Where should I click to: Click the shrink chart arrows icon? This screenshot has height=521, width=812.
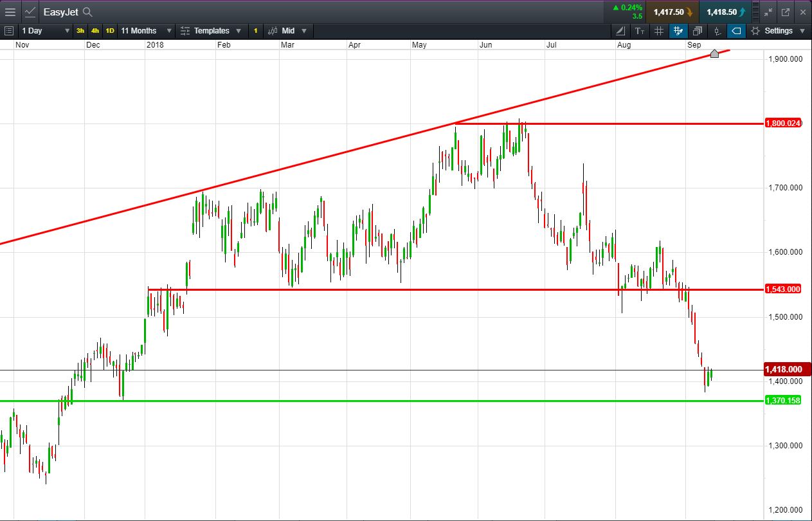(768, 12)
